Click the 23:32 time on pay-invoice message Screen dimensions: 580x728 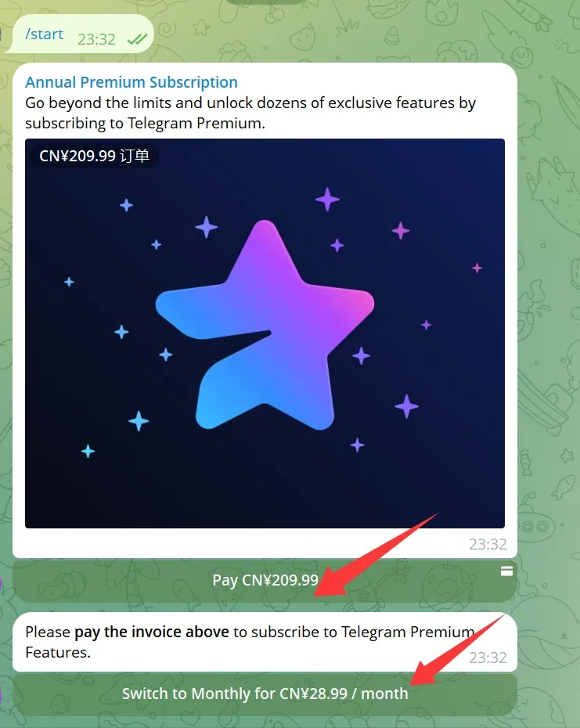click(488, 658)
